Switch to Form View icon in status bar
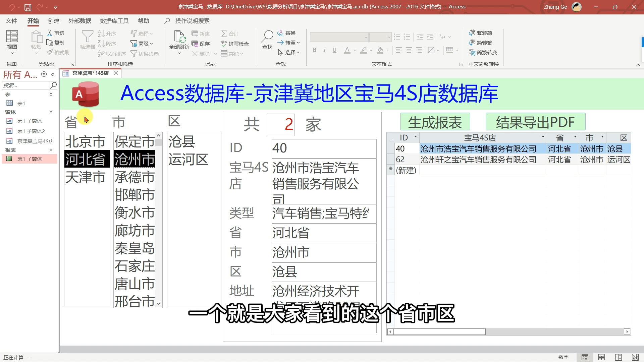 pyautogui.click(x=585, y=357)
